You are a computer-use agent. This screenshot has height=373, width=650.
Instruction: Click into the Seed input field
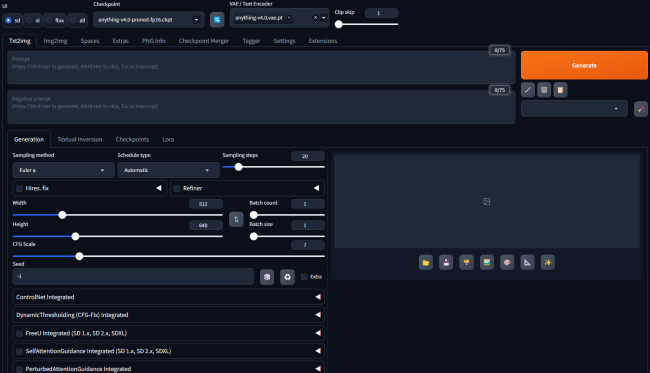(133, 276)
